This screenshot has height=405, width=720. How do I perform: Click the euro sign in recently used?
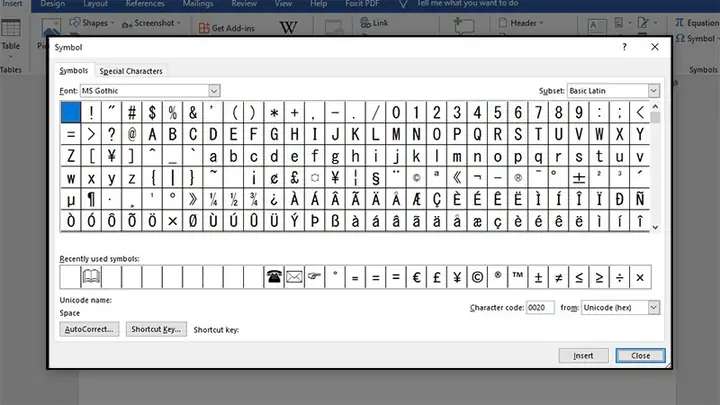click(416, 277)
